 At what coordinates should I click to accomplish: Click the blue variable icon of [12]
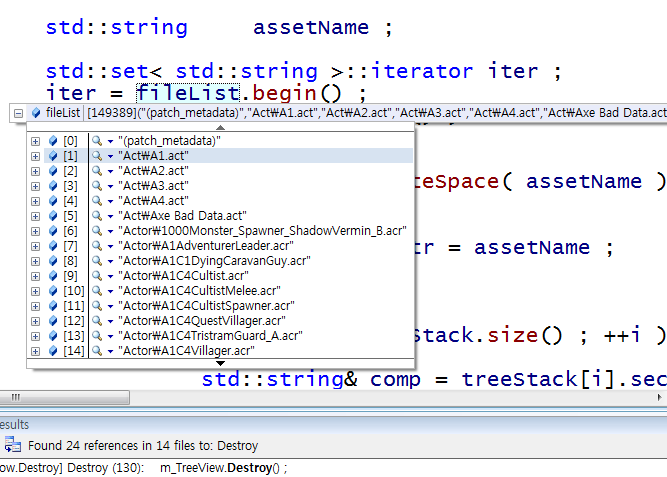(53, 320)
